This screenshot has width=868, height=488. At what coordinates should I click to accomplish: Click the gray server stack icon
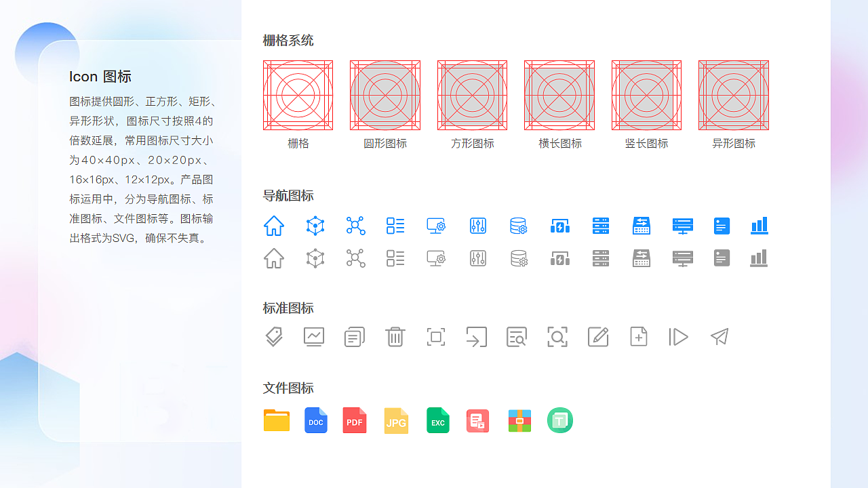click(x=601, y=258)
